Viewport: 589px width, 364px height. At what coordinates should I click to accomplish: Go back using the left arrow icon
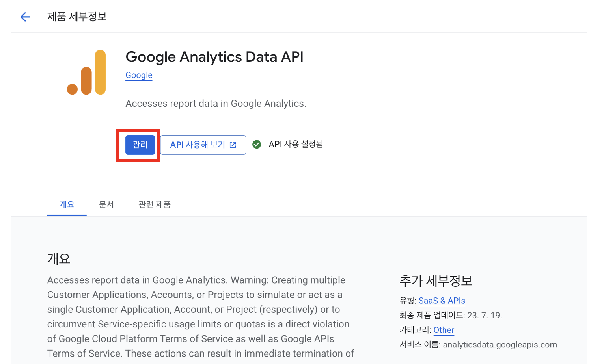click(25, 17)
